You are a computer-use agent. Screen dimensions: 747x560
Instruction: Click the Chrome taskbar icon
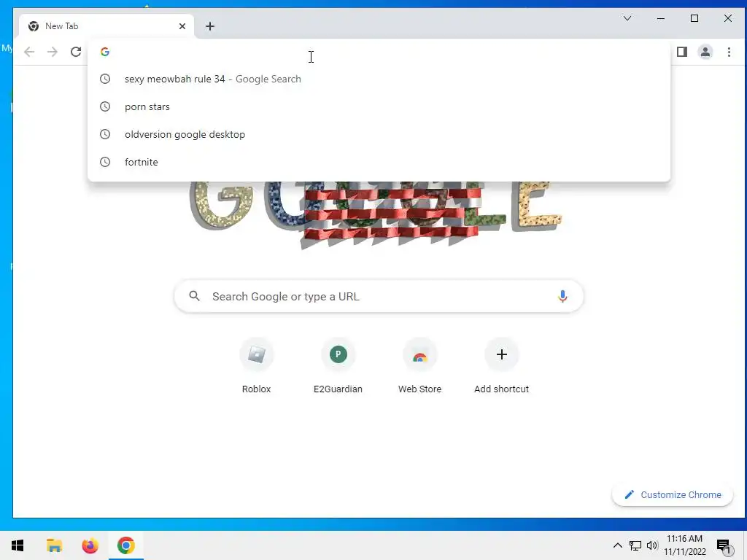coord(125,545)
